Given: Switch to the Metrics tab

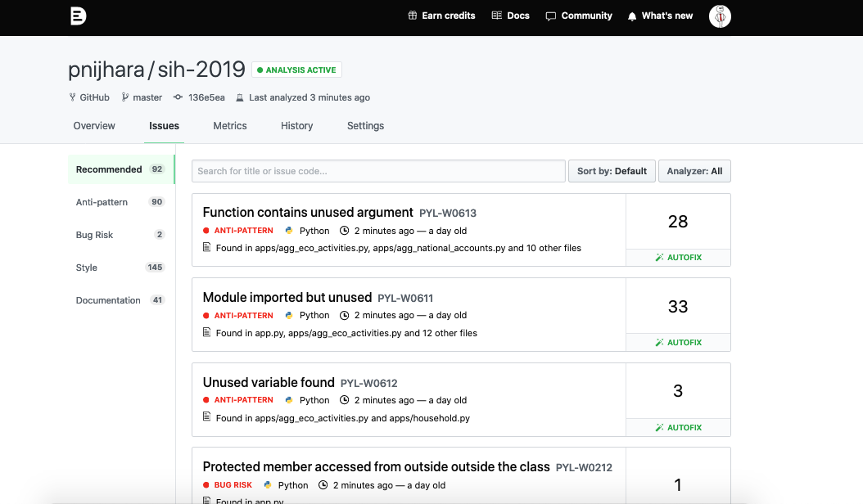Looking at the screenshot, I should (229, 126).
